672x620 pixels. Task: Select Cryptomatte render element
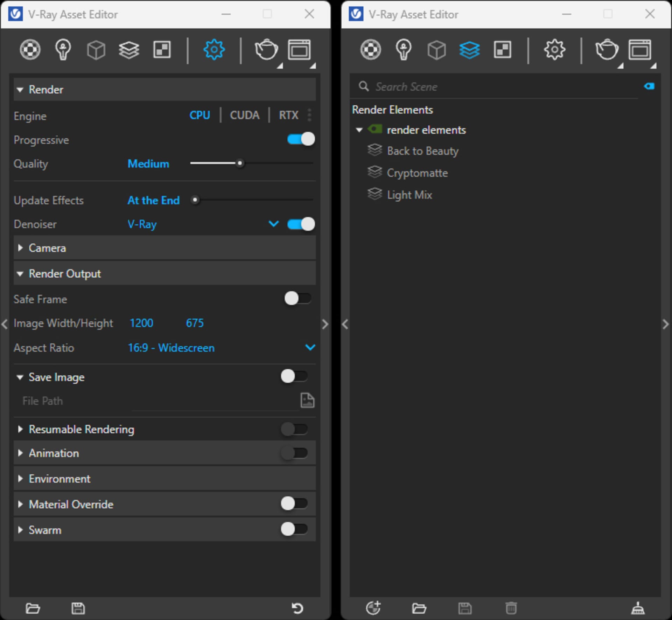click(x=417, y=173)
